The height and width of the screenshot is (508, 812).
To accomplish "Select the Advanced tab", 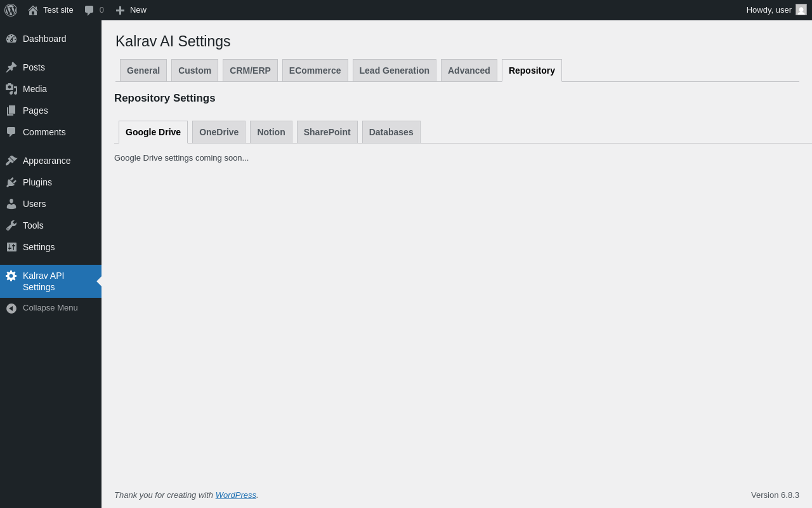I will (x=469, y=70).
